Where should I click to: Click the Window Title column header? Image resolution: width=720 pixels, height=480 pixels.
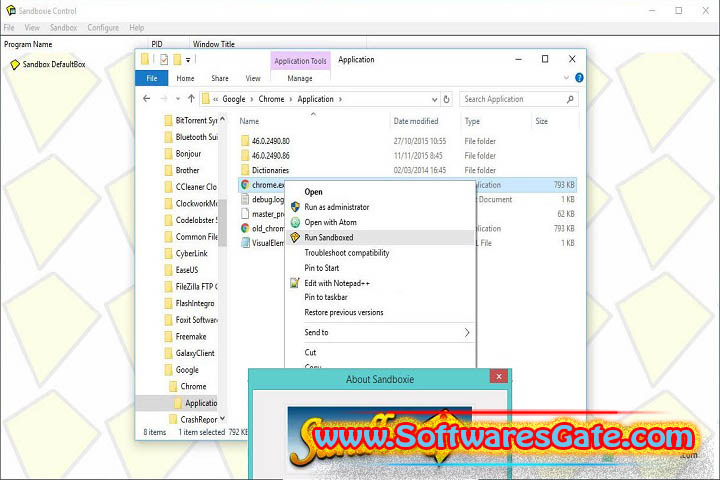[x=214, y=44]
